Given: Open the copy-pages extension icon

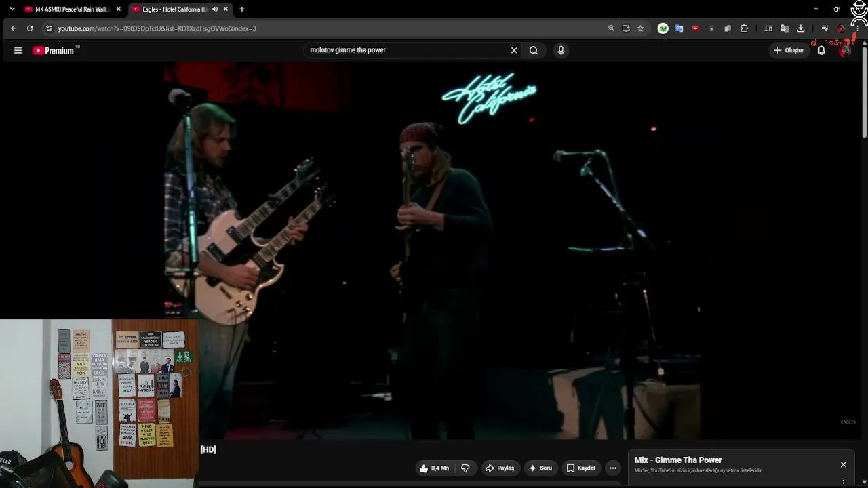Looking at the screenshot, I should coord(728,28).
